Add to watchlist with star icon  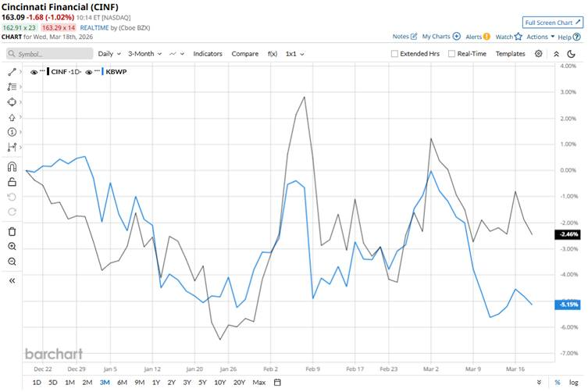point(519,37)
